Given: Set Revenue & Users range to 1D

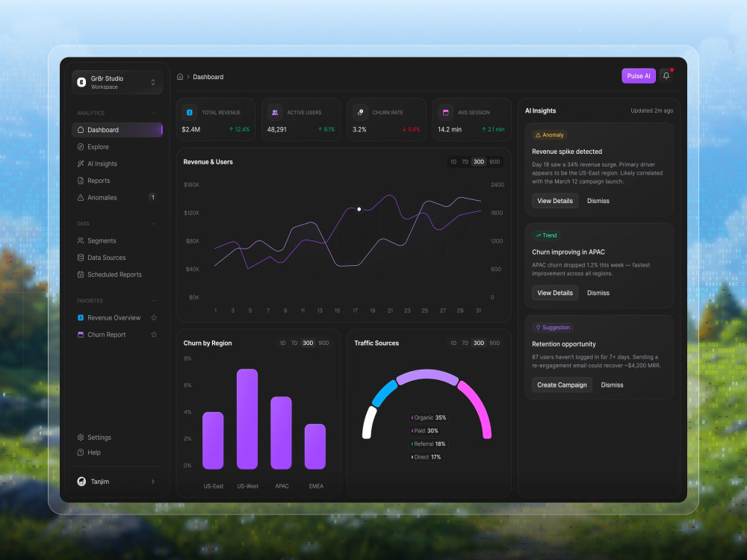Looking at the screenshot, I should click(453, 162).
